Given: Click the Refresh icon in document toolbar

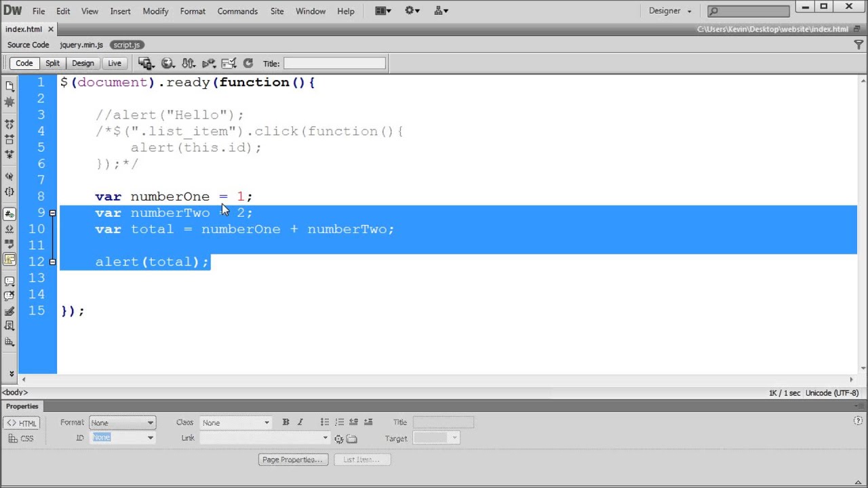Looking at the screenshot, I should tap(248, 63).
